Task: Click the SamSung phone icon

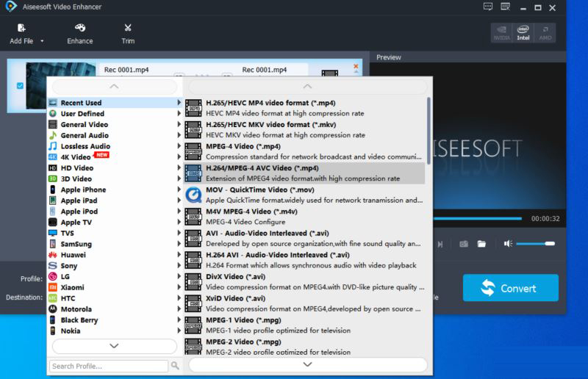Action: (x=53, y=244)
